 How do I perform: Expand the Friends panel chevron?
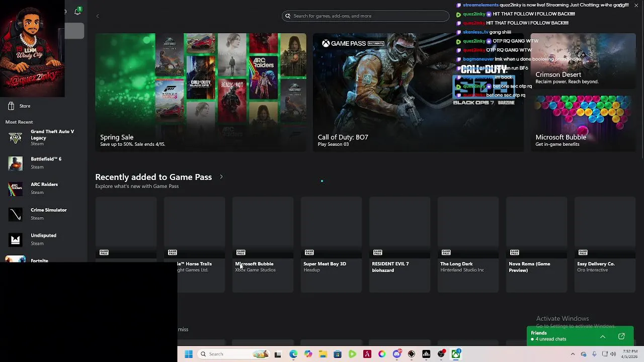point(602,336)
